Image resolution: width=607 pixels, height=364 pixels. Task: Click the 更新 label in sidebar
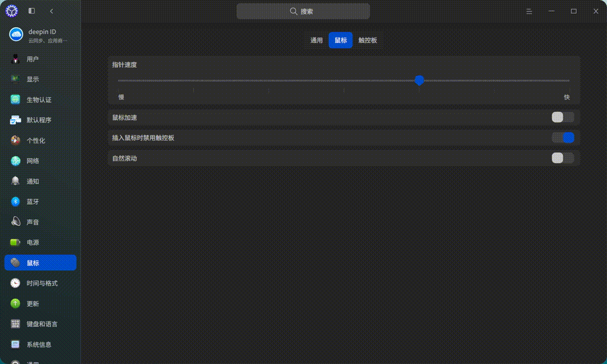point(33,303)
